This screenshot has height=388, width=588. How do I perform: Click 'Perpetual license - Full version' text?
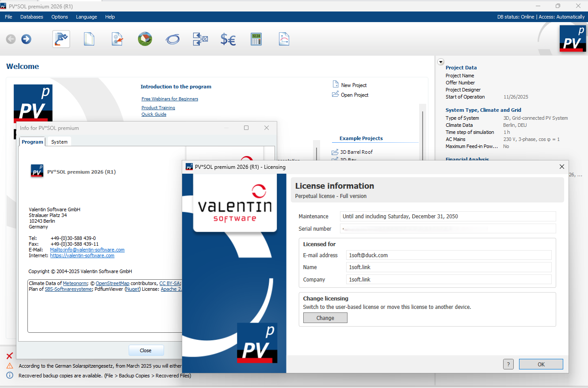point(331,196)
